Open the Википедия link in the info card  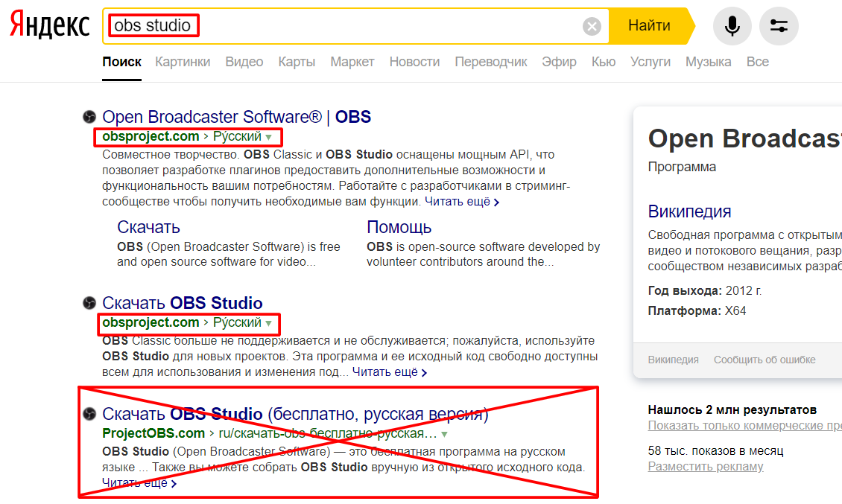pos(689,212)
